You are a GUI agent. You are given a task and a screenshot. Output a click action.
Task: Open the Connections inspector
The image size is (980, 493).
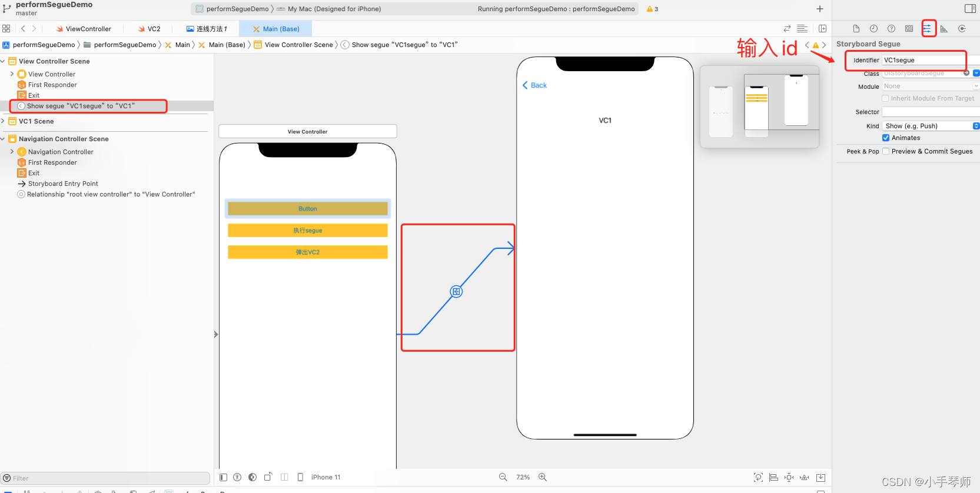click(x=962, y=29)
